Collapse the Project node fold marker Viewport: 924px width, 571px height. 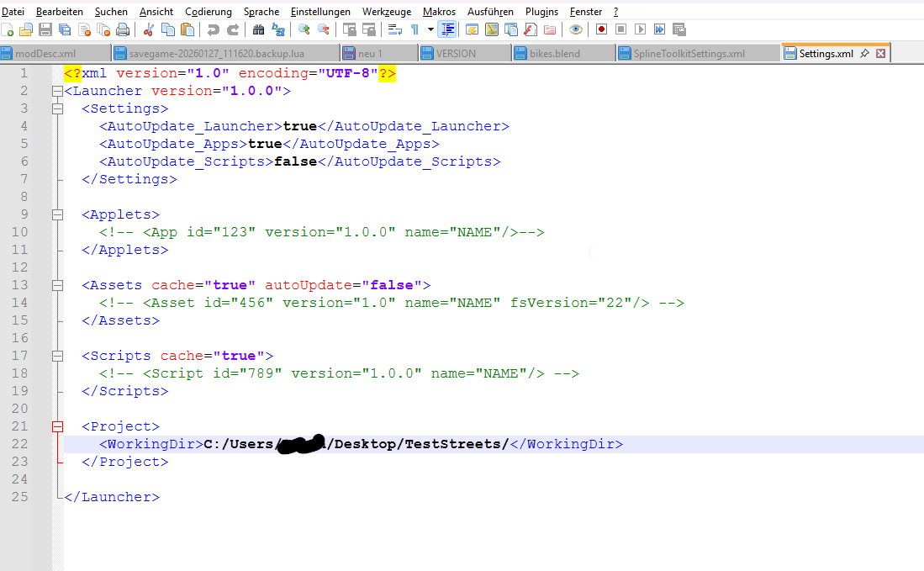point(57,426)
